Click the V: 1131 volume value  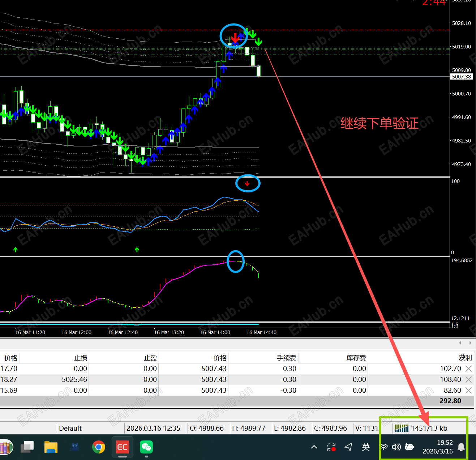(366, 428)
